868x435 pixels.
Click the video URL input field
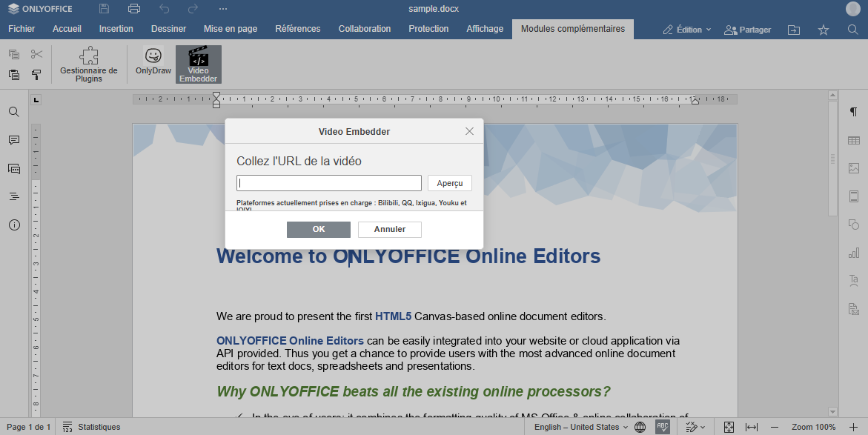coord(329,183)
